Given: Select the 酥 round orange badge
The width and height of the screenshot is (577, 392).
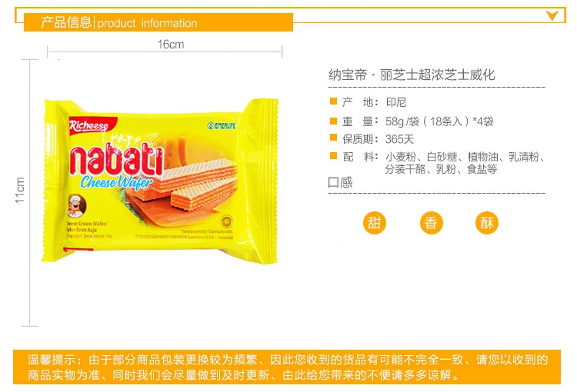Looking at the screenshot, I should click(487, 223).
